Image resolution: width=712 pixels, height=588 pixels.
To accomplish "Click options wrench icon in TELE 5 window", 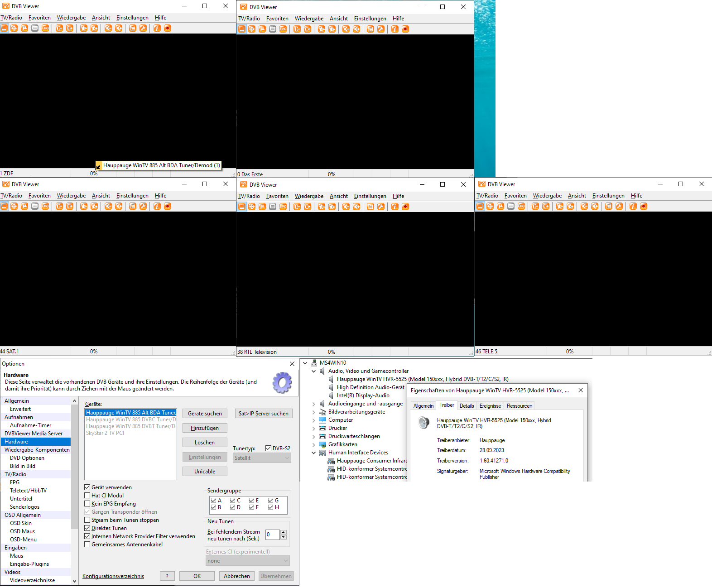I will (619, 206).
